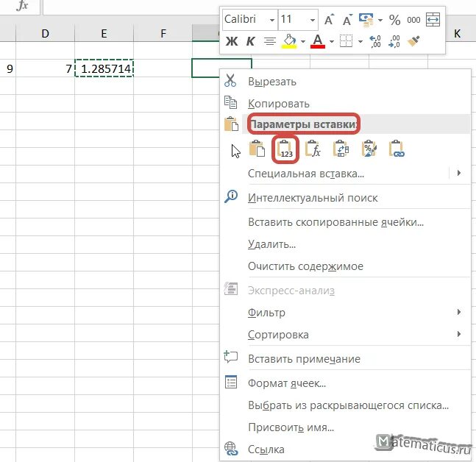Image resolution: width=476 pixels, height=462 pixels.
Task: Click the Insert Comment icon
Action: click(x=231, y=357)
